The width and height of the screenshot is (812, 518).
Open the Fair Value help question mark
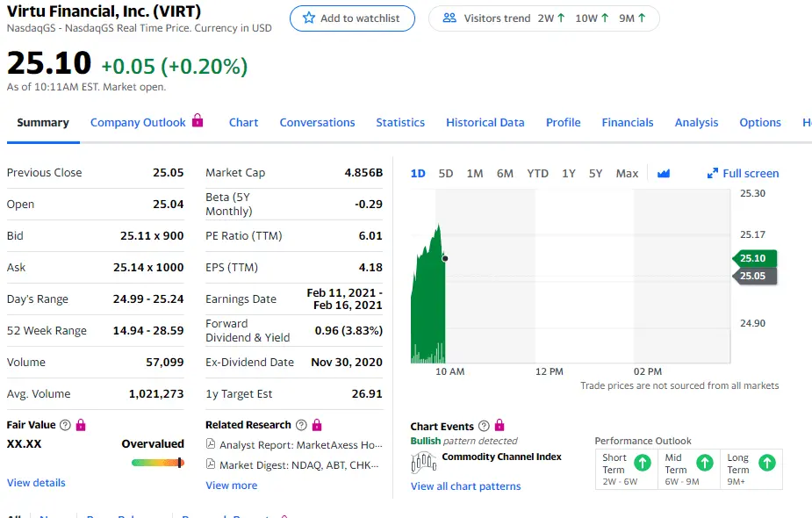pyautogui.click(x=65, y=425)
